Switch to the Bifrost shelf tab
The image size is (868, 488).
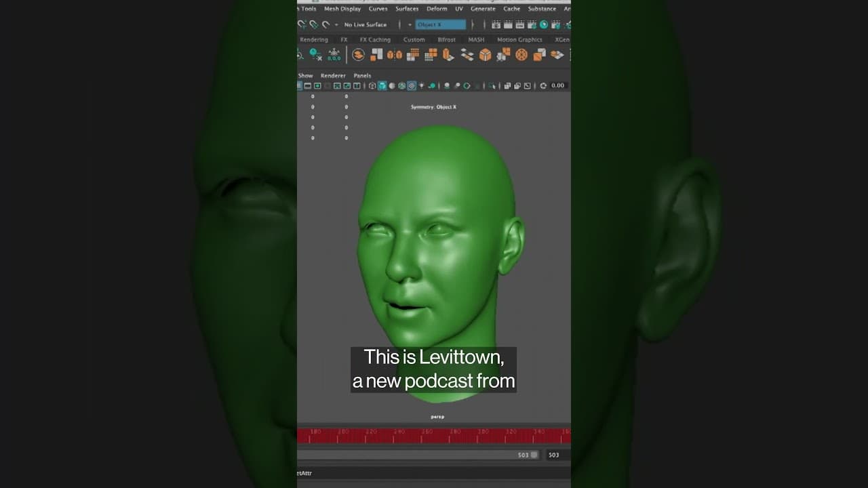[x=447, y=40]
